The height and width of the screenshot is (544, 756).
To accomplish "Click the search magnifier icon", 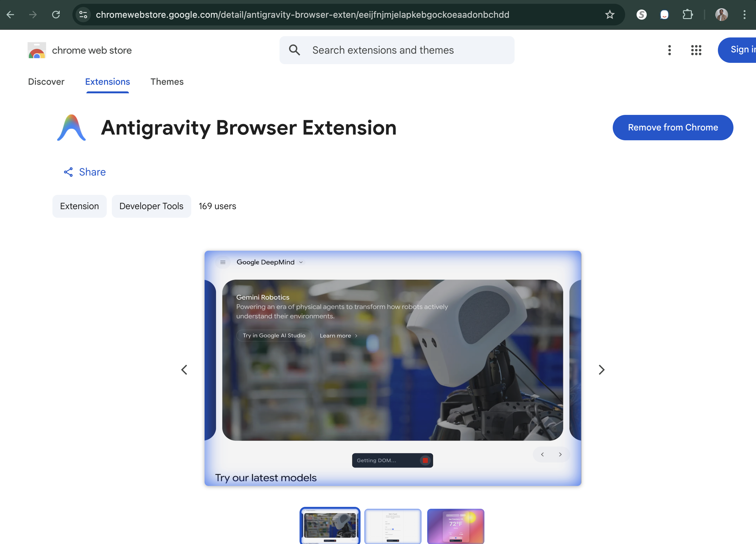I will coord(294,50).
